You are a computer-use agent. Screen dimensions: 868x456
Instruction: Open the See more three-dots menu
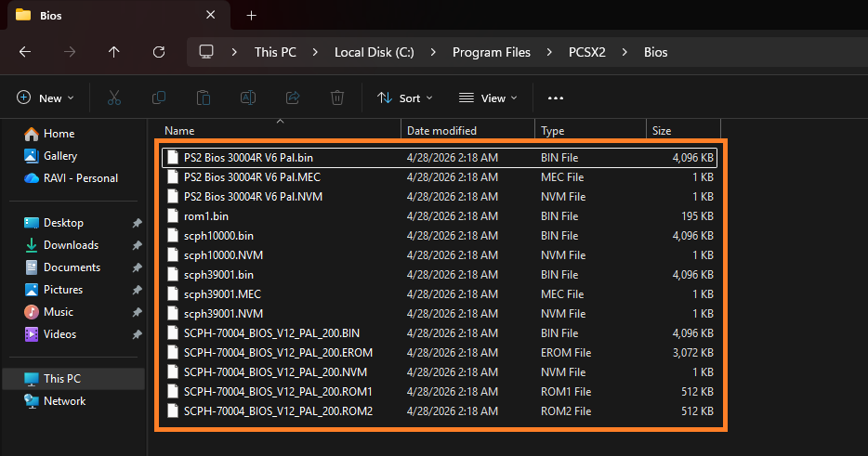click(555, 98)
